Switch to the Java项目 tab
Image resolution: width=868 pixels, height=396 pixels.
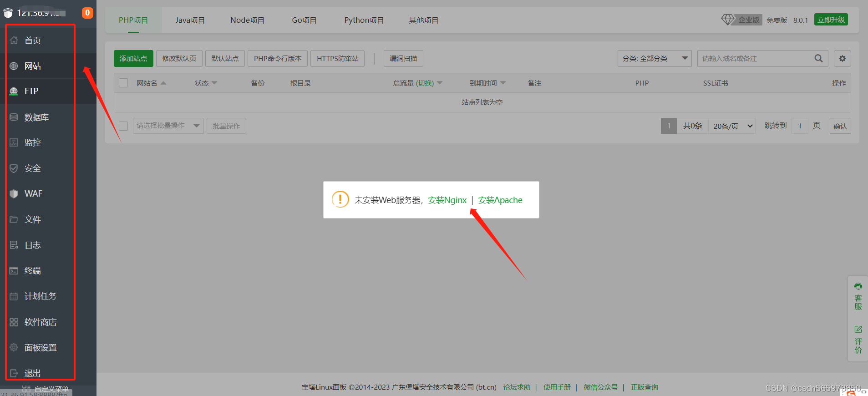click(190, 20)
